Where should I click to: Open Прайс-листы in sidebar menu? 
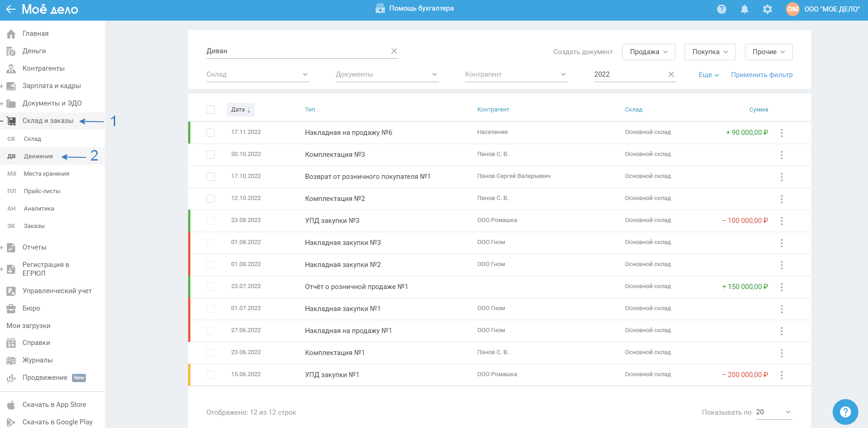pyautogui.click(x=42, y=191)
